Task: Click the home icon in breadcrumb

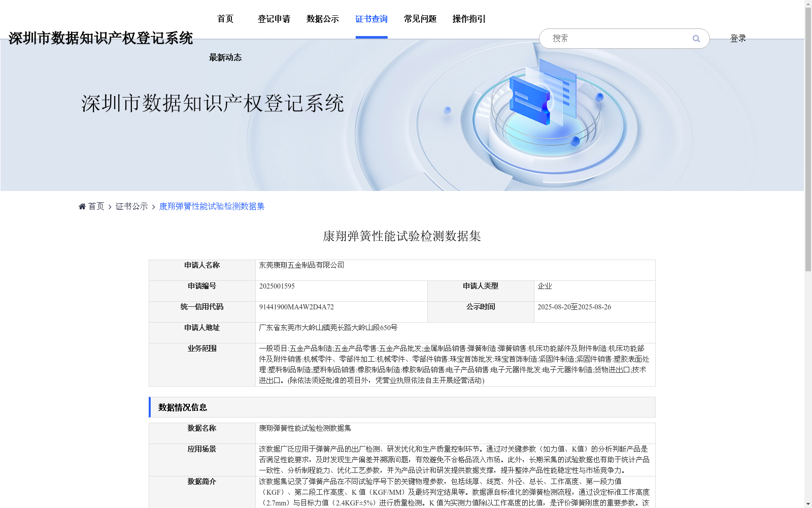Action: 82,206
